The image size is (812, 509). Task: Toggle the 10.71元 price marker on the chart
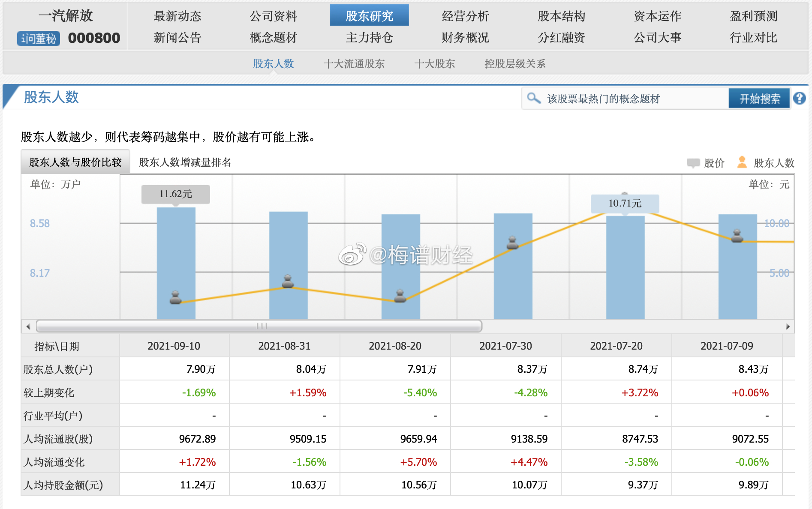[624, 204]
